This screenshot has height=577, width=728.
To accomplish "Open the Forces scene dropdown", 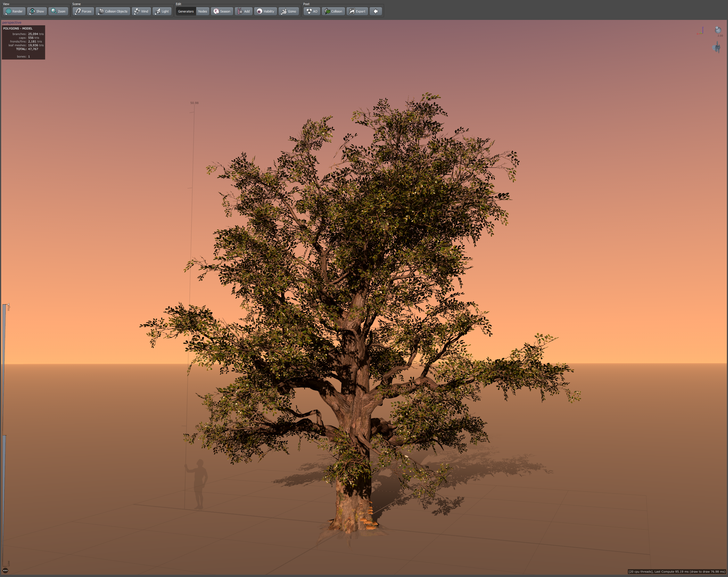I will point(83,11).
